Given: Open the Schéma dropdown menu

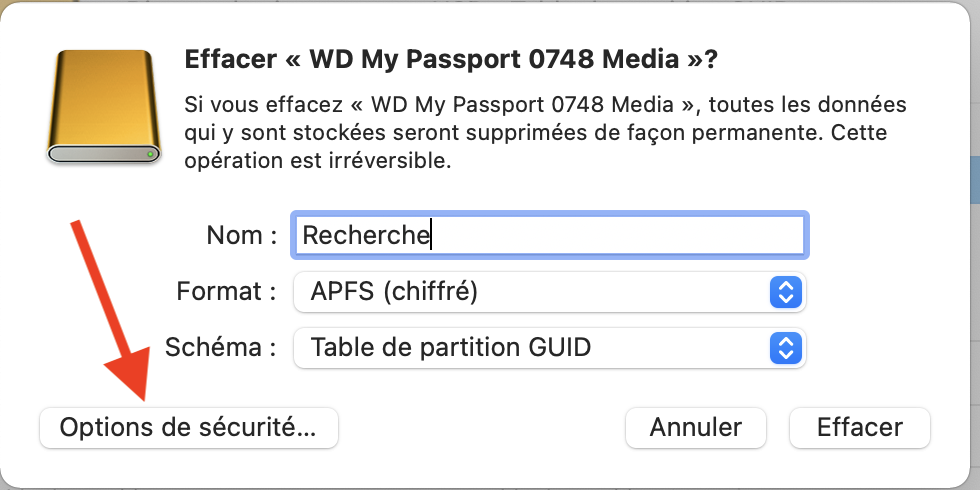Looking at the screenshot, I should 549,348.
